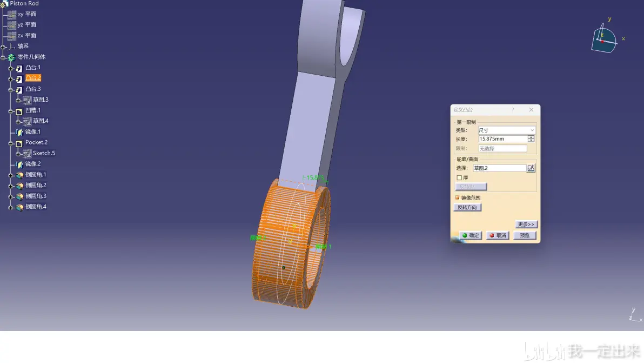Select 凸台.2 in the feature tree
Image resolution: width=644 pixels, height=363 pixels.
tap(33, 78)
